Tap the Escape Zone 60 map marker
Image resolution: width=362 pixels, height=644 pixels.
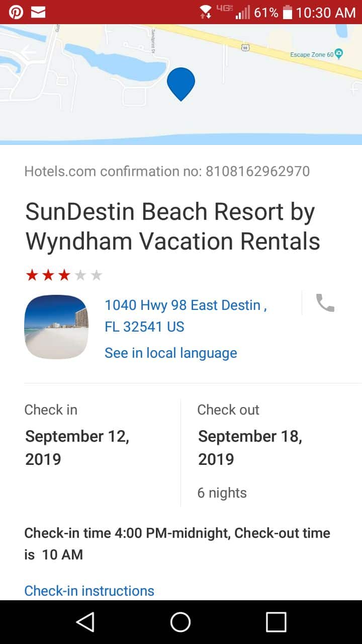coord(339,54)
